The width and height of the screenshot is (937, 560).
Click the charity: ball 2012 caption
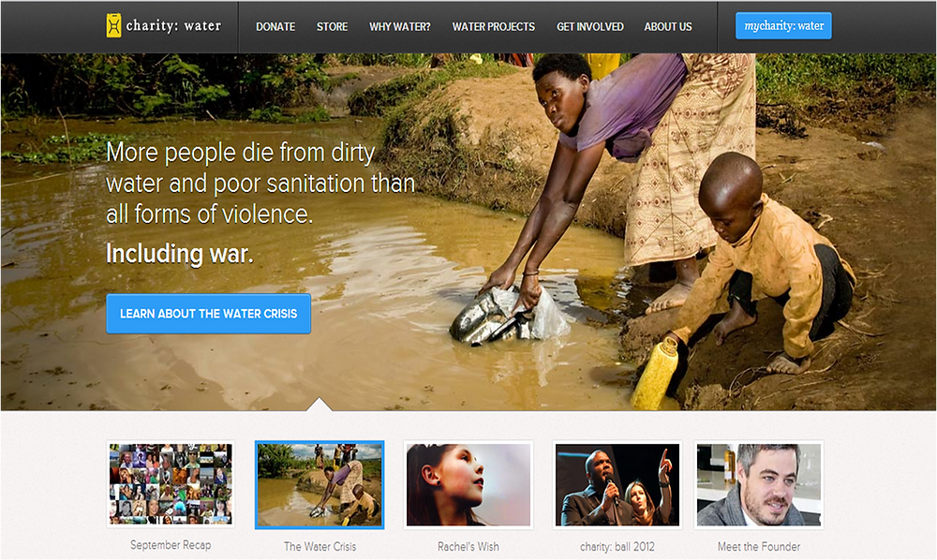(x=617, y=546)
